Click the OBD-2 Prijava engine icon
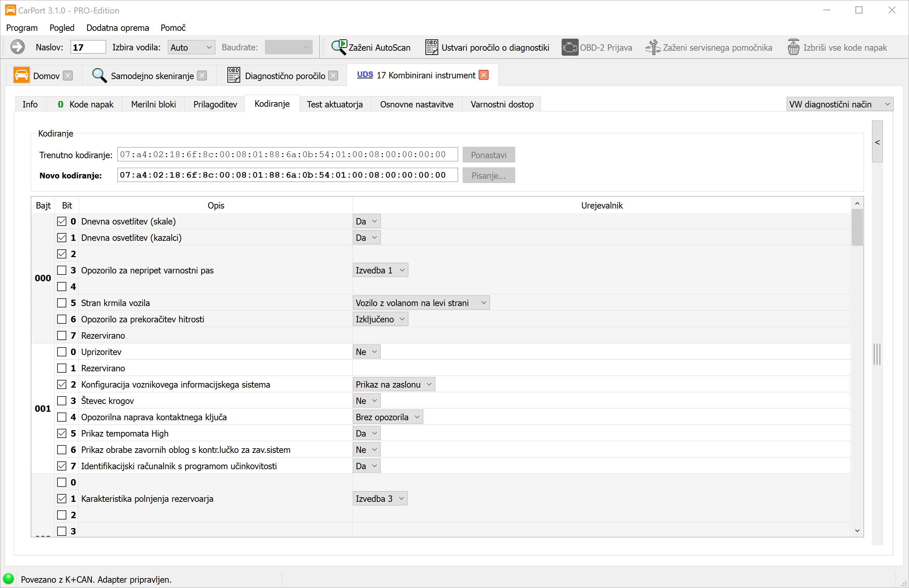Screen dimensions: 909x588 click(569, 48)
